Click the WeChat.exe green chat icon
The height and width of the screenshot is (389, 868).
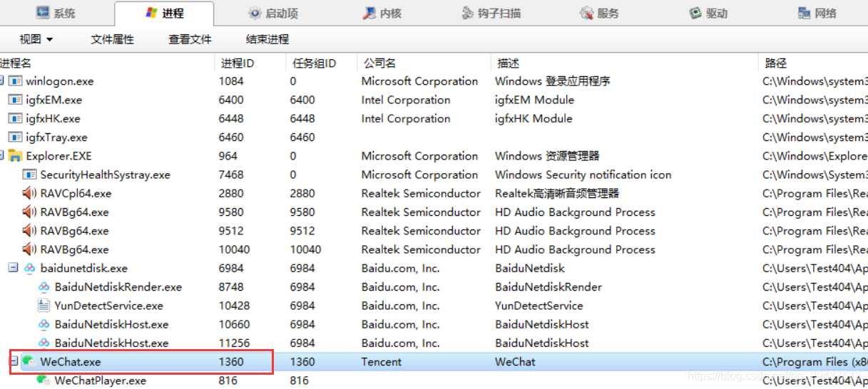click(29, 362)
